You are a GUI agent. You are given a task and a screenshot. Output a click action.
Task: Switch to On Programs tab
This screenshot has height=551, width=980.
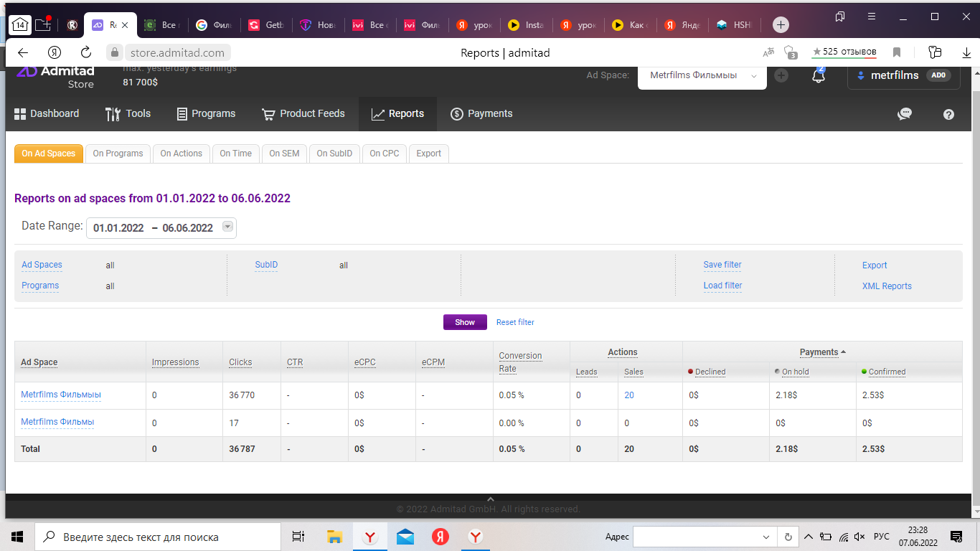click(118, 154)
